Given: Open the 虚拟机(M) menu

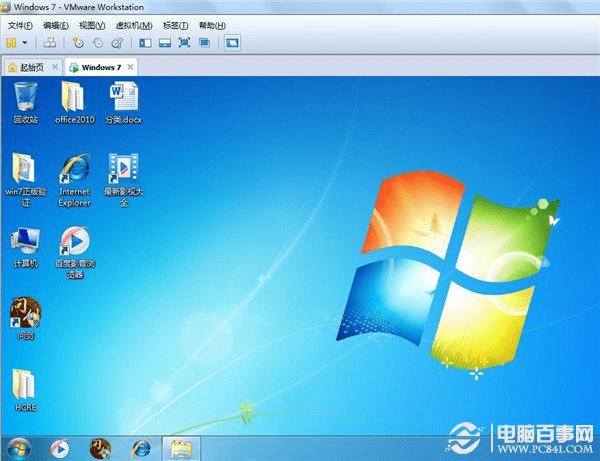Looking at the screenshot, I should (x=134, y=25).
